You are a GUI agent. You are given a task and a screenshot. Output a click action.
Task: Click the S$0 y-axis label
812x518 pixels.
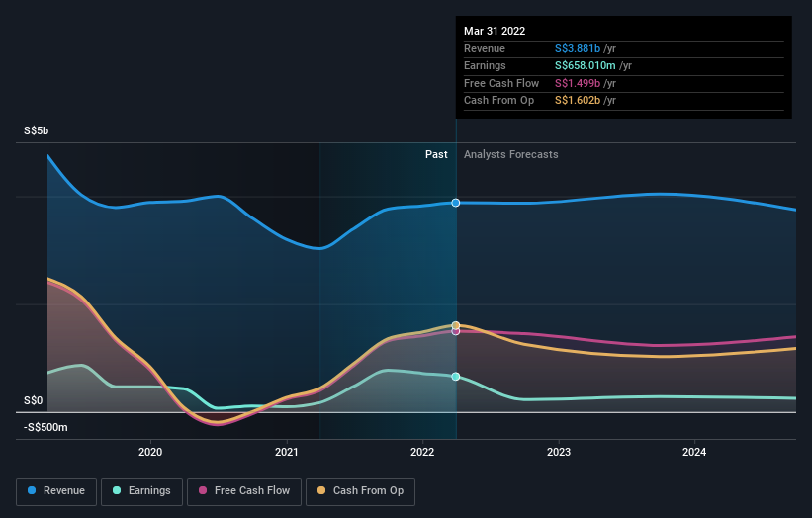pyautogui.click(x=34, y=401)
